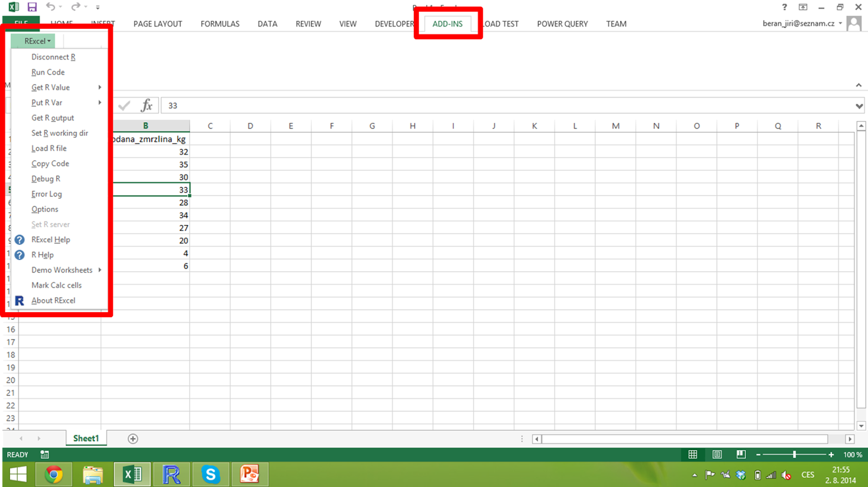The width and height of the screenshot is (868, 487).
Task: Open Windows Start button
Action: click(18, 475)
